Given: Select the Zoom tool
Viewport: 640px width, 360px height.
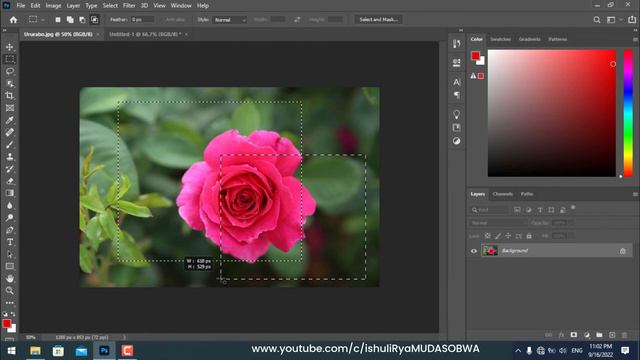Looking at the screenshot, I should pyautogui.click(x=9, y=291).
